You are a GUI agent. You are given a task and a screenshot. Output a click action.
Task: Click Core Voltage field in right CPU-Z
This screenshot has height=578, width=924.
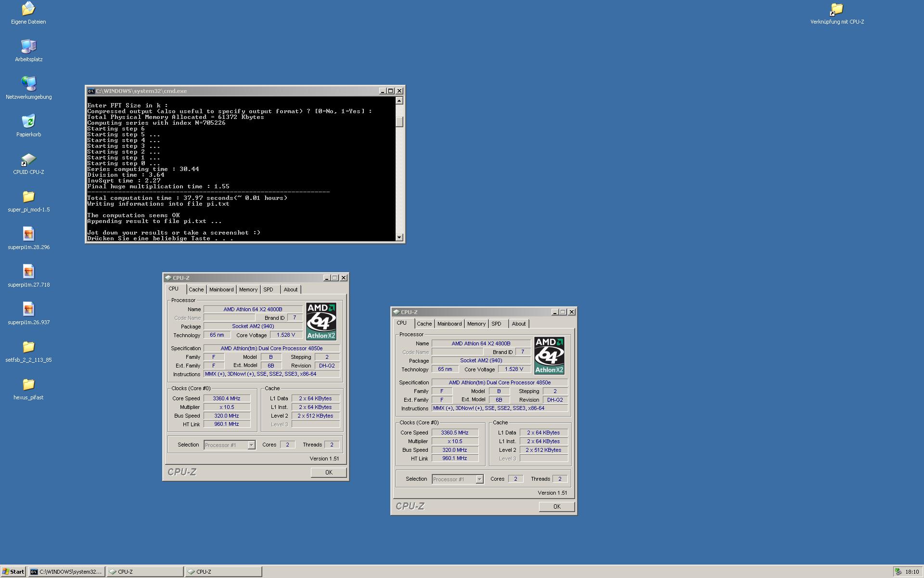(x=514, y=369)
